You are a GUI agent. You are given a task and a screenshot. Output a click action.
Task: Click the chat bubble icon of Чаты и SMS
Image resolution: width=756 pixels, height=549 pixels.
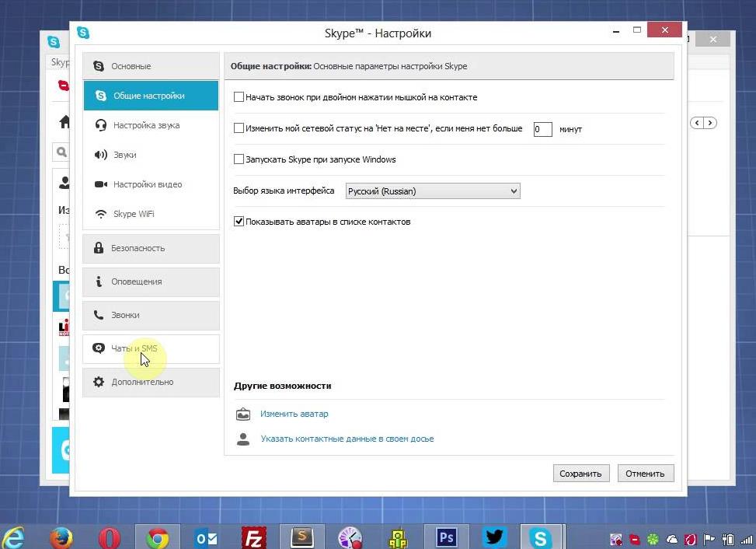tap(99, 348)
